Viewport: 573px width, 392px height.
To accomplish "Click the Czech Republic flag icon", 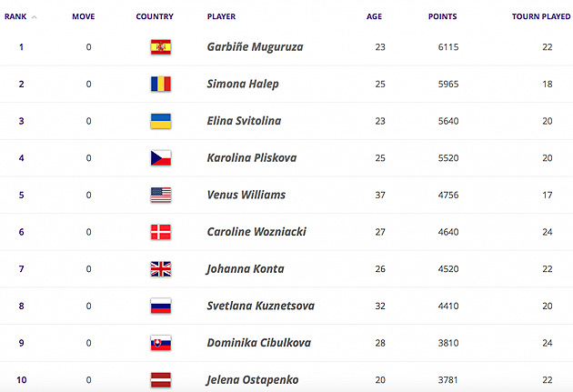I will tap(161, 158).
